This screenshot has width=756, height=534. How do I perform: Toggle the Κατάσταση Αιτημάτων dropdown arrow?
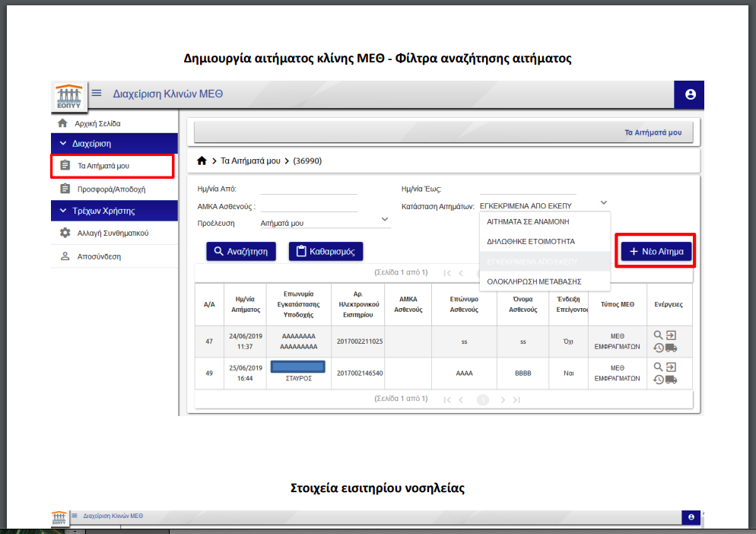pyautogui.click(x=603, y=203)
